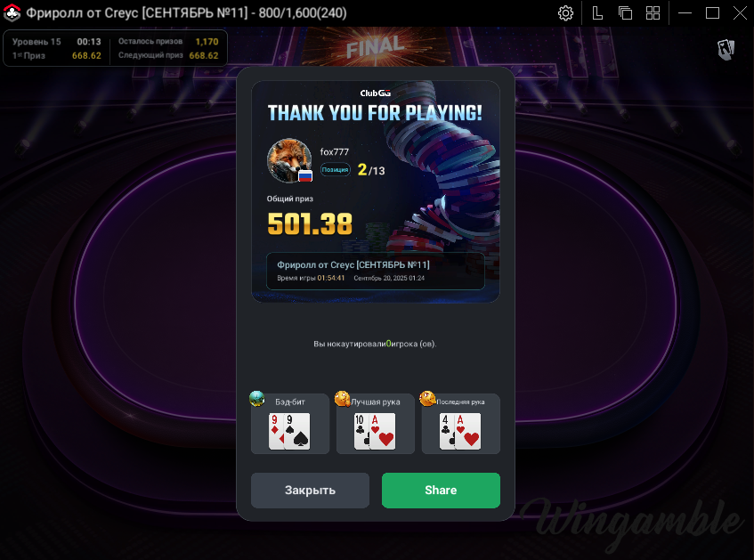Click the green Share button

point(441,491)
